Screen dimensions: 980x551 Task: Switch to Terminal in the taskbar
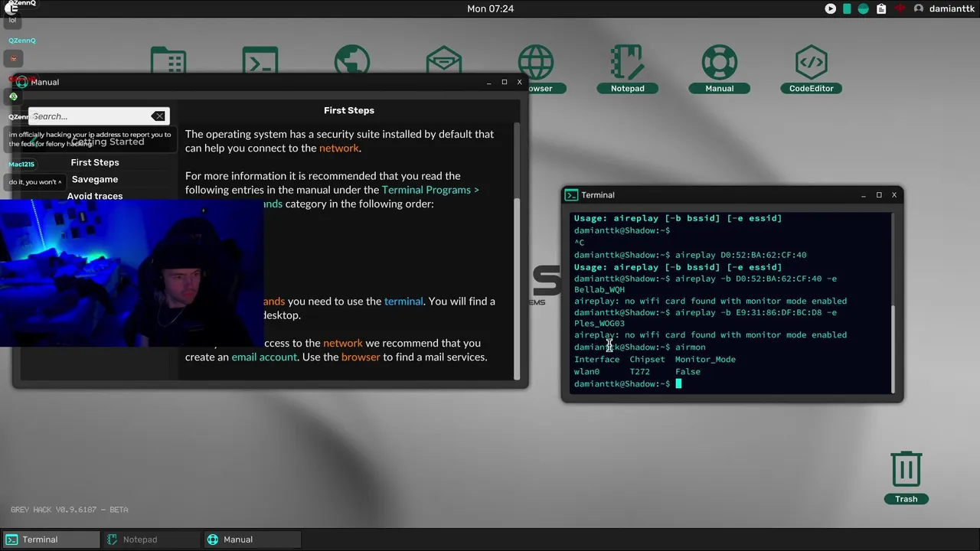(51, 540)
